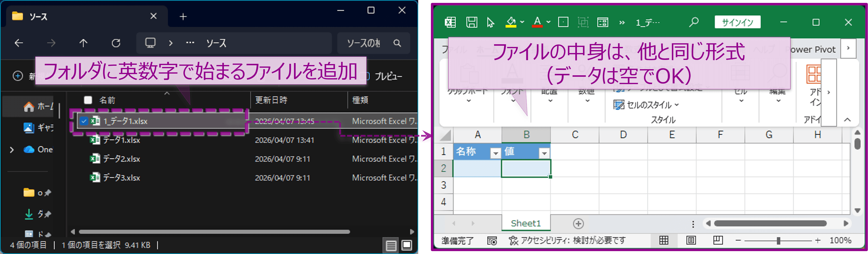The width and height of the screenshot is (868, 254).
Task: Check the checkbox next to 1_データ1.xlsx
Action: coord(84,121)
